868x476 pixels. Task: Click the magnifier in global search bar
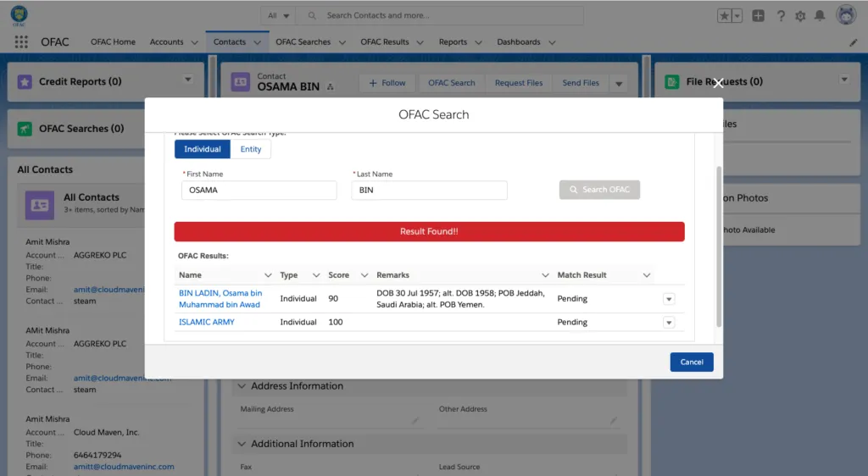[312, 15]
